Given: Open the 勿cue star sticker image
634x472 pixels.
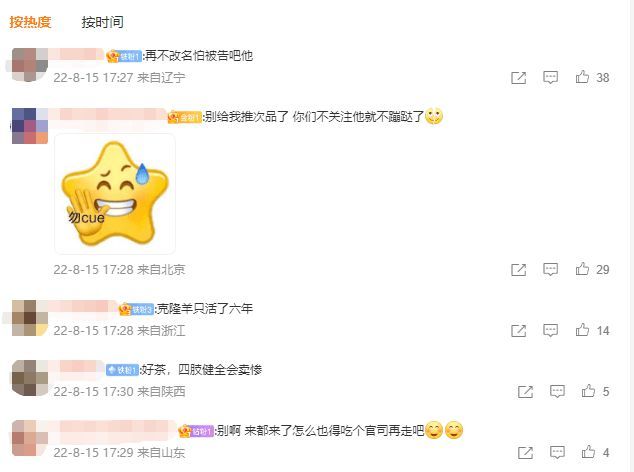Looking at the screenshot, I should pos(115,194).
